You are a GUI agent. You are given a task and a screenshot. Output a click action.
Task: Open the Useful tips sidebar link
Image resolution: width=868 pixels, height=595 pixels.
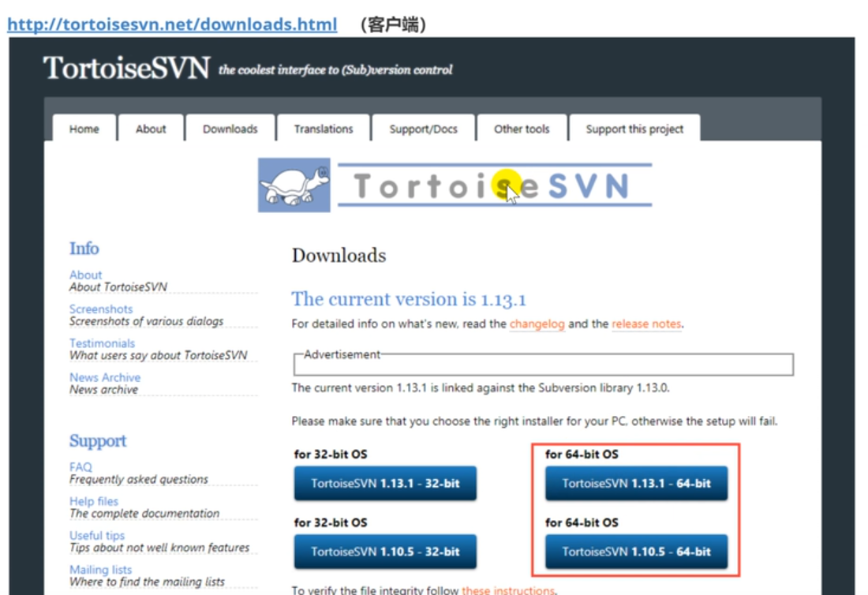pos(97,535)
